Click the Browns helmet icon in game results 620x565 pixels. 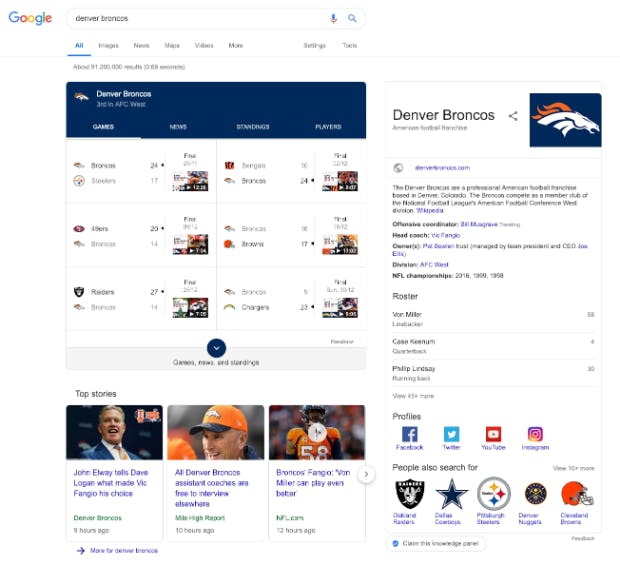(229, 244)
